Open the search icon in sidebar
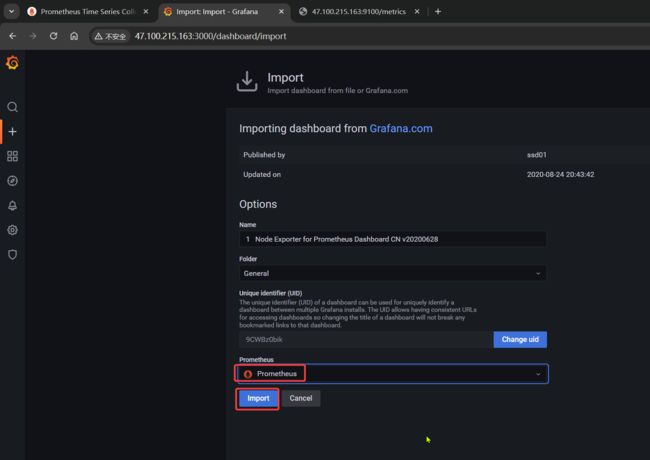The width and height of the screenshot is (650, 460). pos(12,107)
